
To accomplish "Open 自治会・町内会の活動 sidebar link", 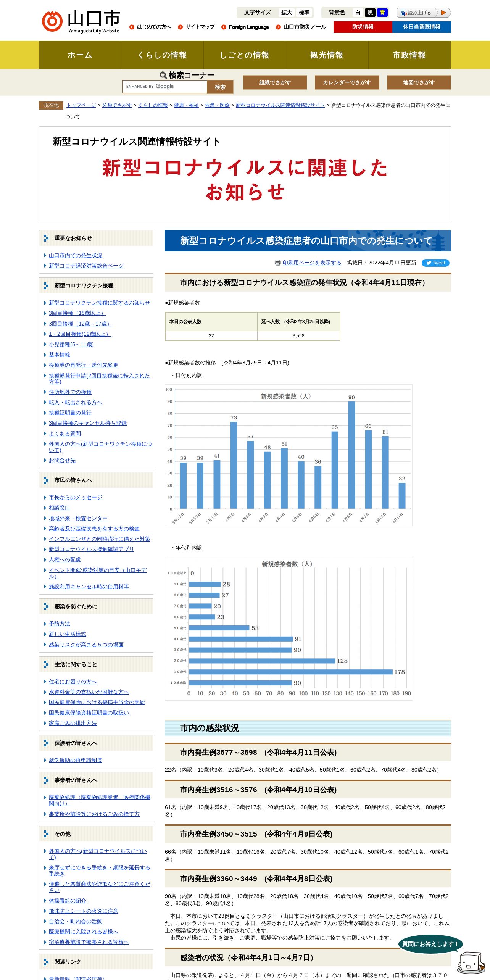I will coord(76,922).
